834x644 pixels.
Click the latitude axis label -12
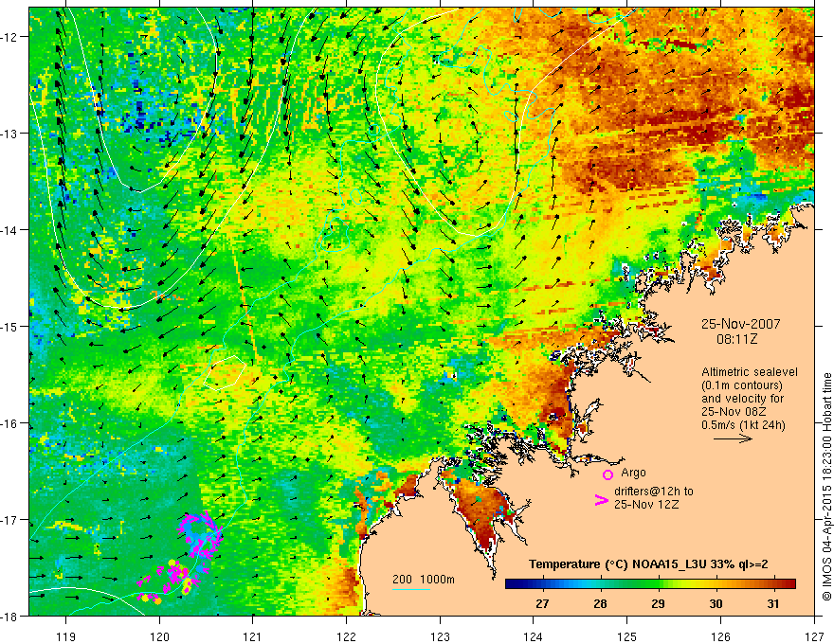(10, 37)
